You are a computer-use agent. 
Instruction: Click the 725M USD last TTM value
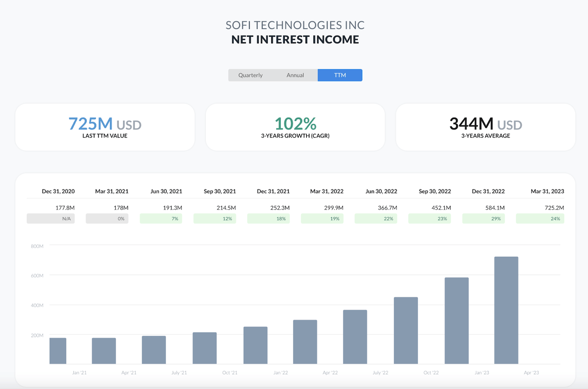(x=105, y=124)
